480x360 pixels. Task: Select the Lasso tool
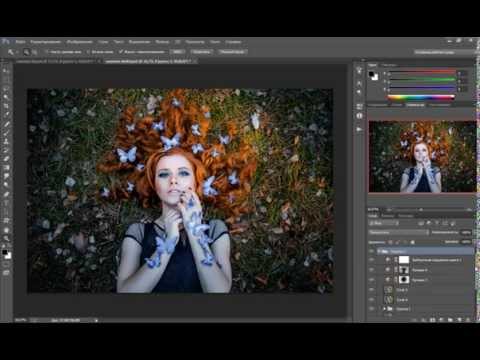pyautogui.click(x=6, y=89)
